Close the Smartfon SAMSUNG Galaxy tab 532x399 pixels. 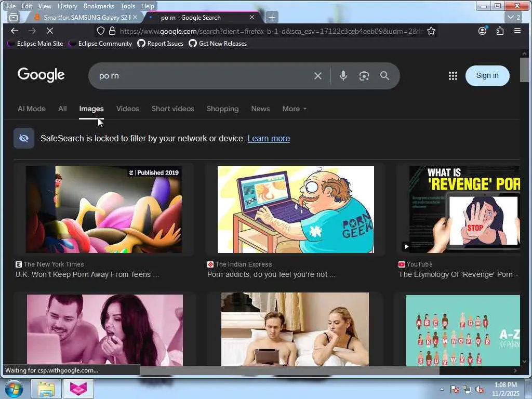pyautogui.click(x=135, y=17)
